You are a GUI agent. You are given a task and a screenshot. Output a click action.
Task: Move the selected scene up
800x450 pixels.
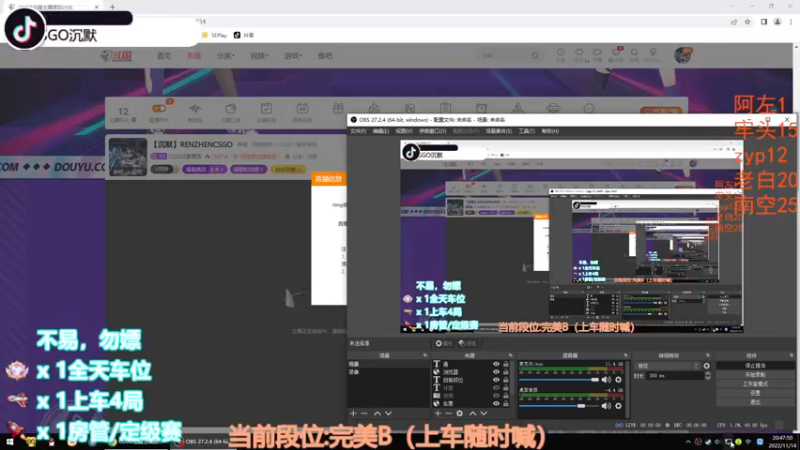[377, 413]
